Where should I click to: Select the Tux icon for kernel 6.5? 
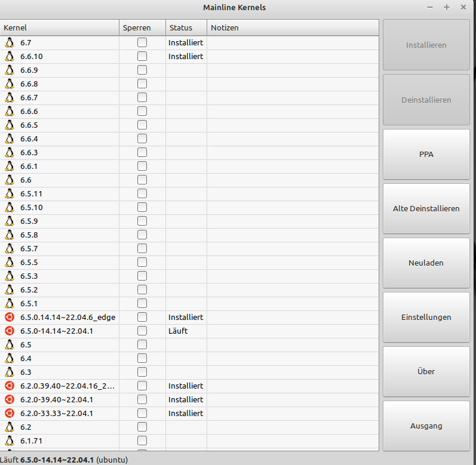[x=10, y=345]
